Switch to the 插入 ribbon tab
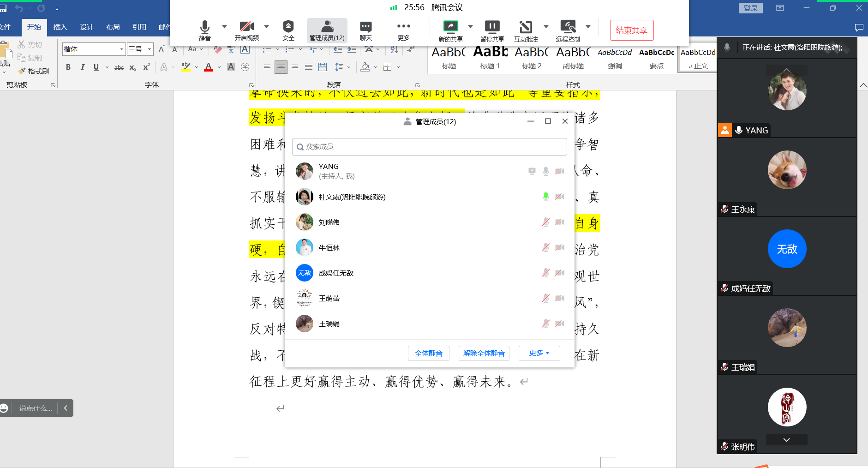The image size is (868, 468). 60,27
